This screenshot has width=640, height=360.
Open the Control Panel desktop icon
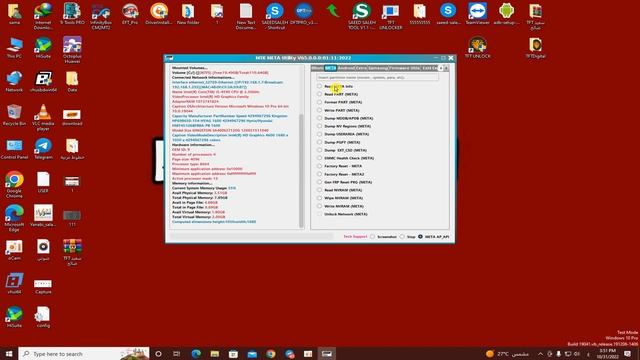coord(14,148)
